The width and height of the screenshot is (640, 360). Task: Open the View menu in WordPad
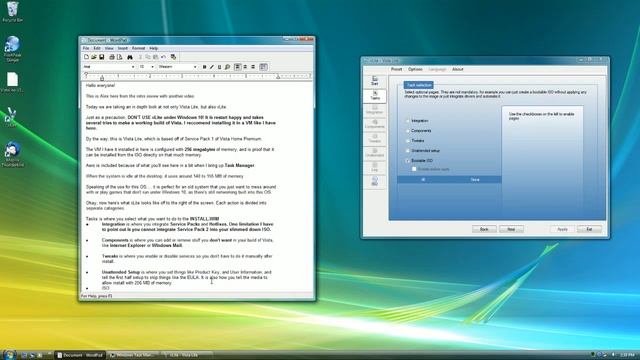tap(109, 48)
